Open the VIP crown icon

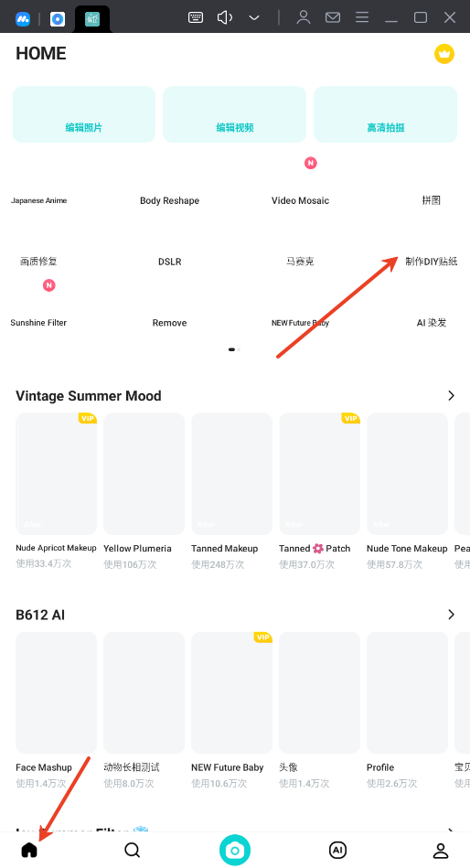444,54
